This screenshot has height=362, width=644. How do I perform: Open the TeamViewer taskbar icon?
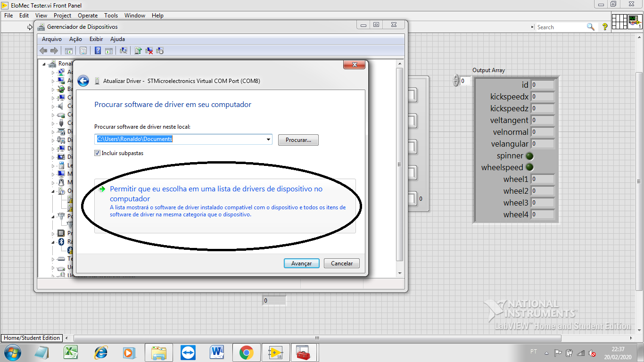(x=188, y=352)
